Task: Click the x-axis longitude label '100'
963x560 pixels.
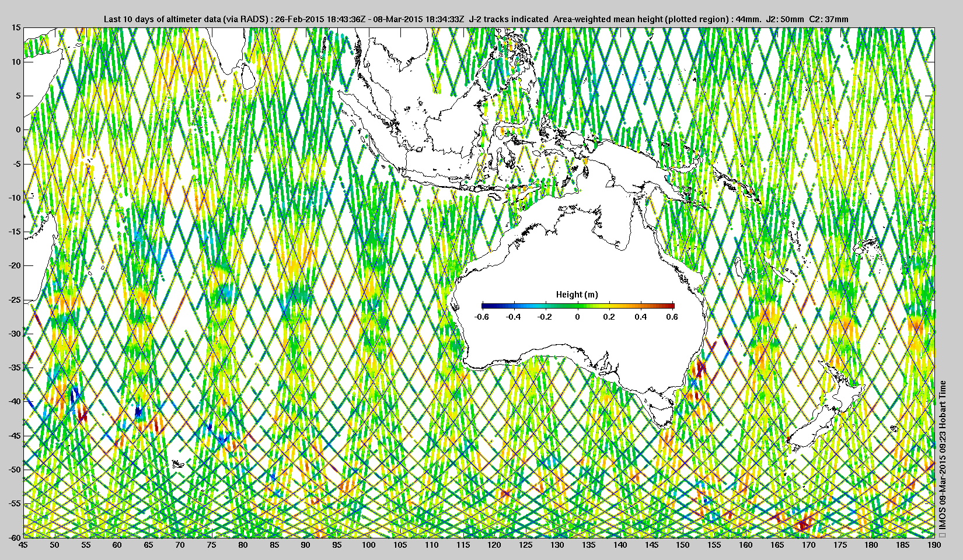Action: [368, 545]
